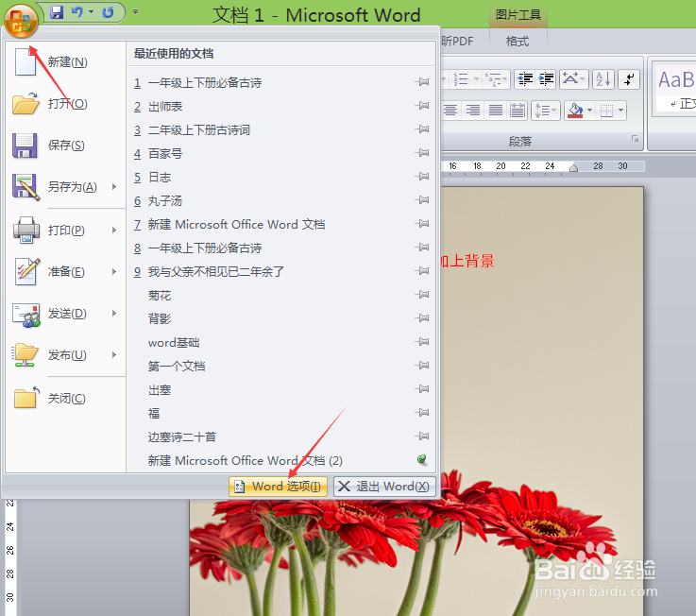696x616 pixels.
Task: Align text right using the ribbon icon
Action: pos(473,111)
